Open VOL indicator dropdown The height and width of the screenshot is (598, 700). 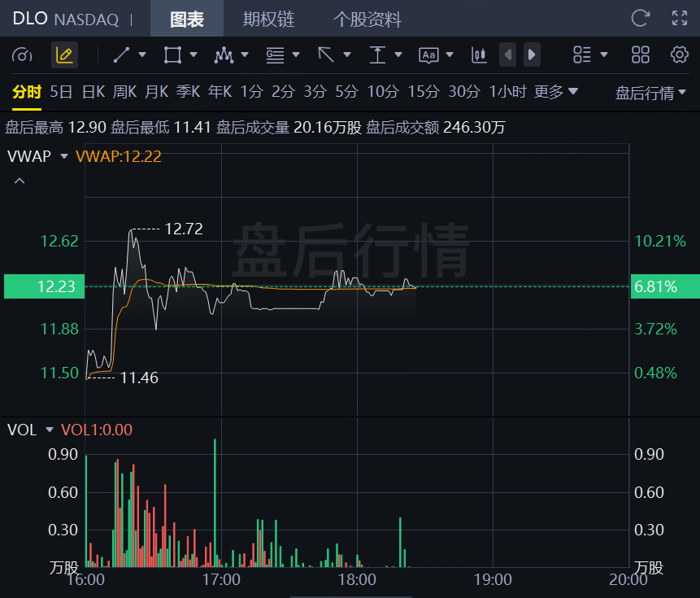(49, 430)
